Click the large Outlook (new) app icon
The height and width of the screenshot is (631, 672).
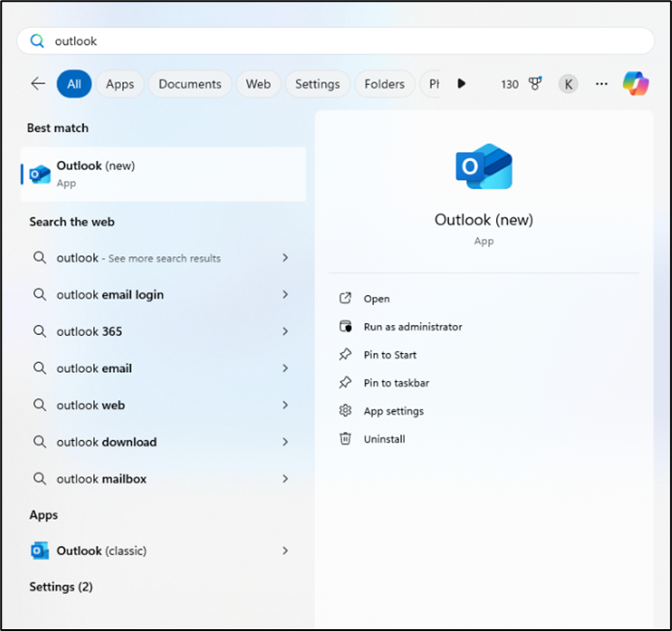pos(484,167)
